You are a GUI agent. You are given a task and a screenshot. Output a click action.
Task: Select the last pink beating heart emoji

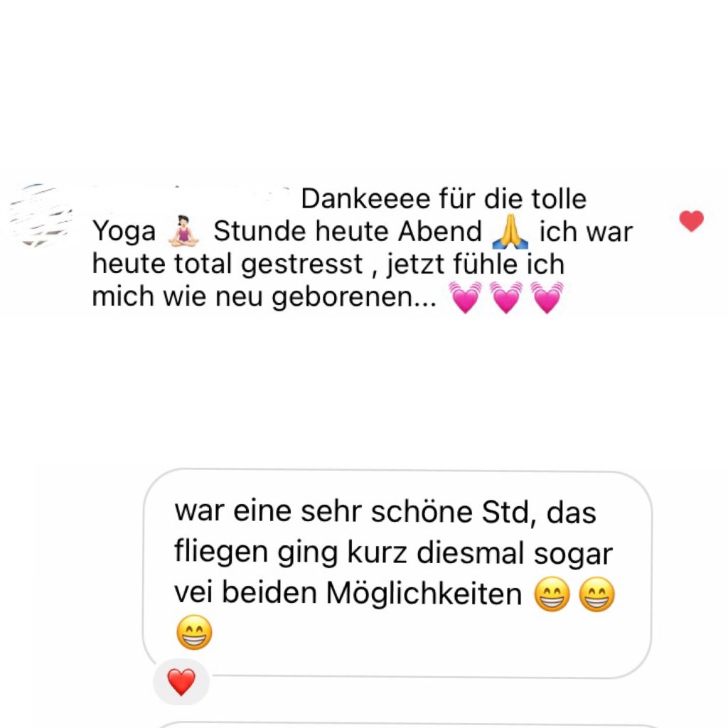547,297
